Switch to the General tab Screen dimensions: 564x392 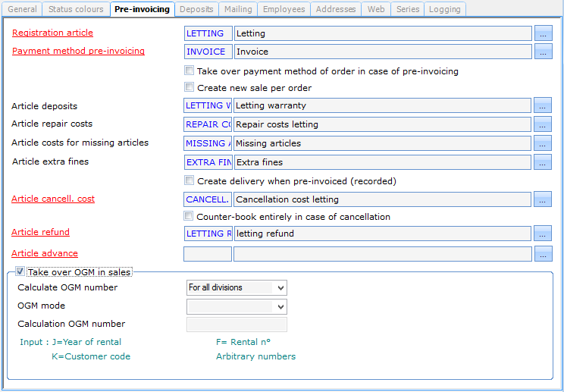pyautogui.click(x=23, y=9)
